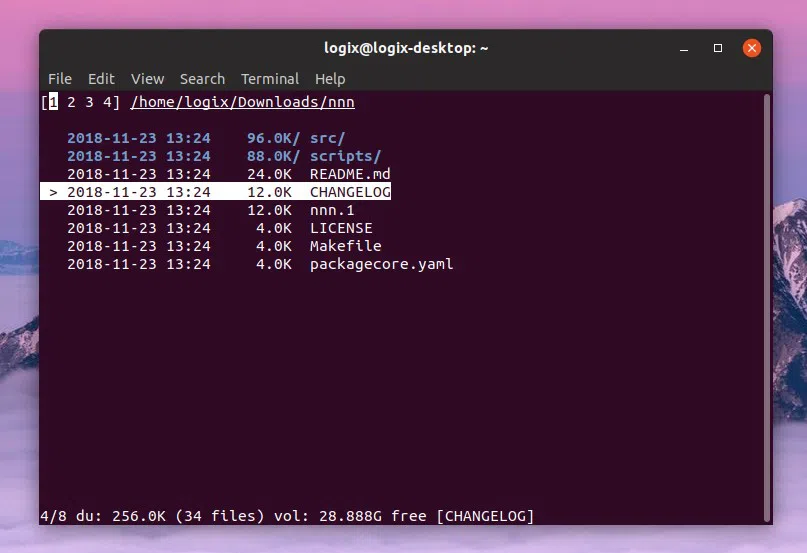This screenshot has height=553, width=807.
Task: Open the Help menu
Action: [330, 79]
